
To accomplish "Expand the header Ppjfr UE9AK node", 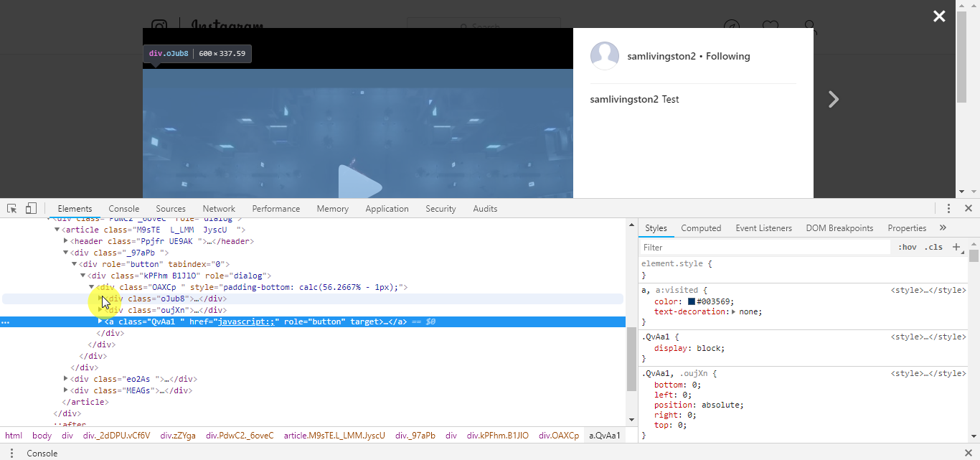I will [65, 241].
